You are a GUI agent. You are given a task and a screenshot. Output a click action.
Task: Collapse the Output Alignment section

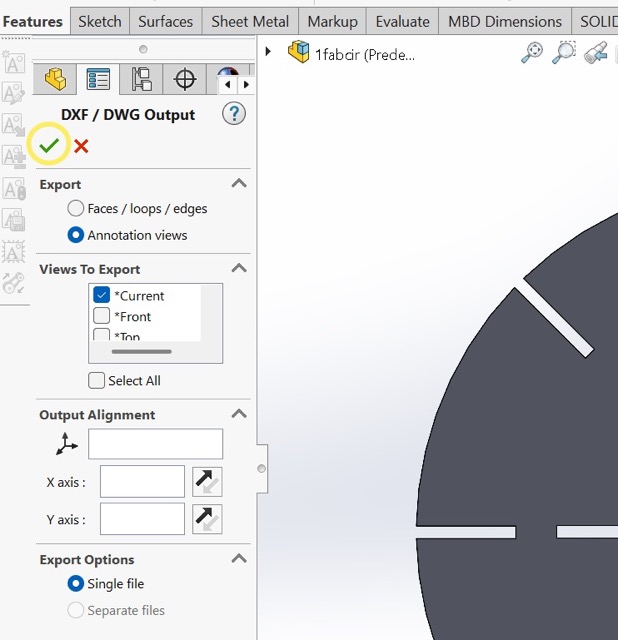pyautogui.click(x=239, y=414)
